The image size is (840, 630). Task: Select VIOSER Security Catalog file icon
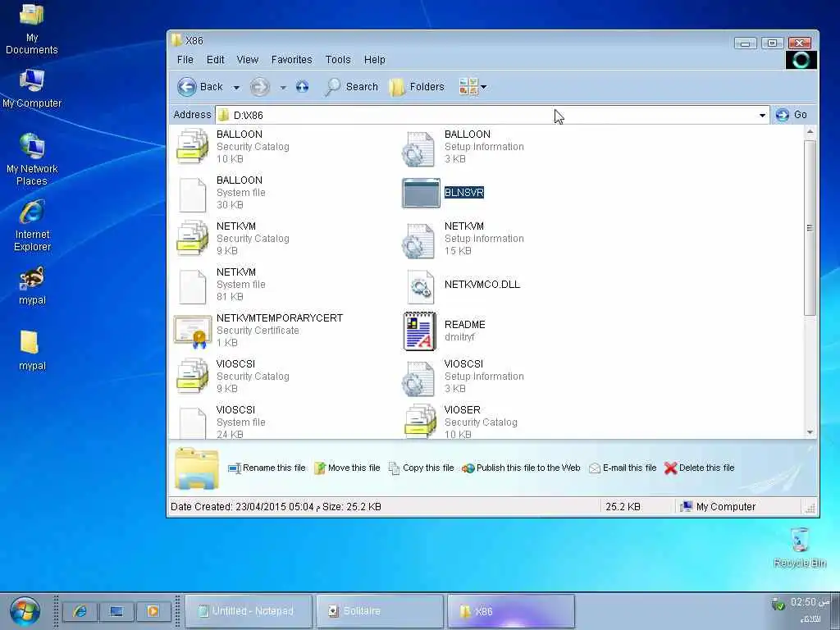point(421,421)
